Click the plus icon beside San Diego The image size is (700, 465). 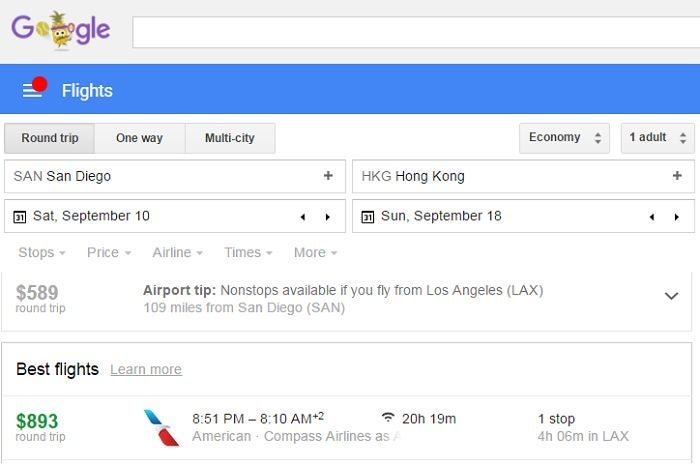[x=328, y=176]
